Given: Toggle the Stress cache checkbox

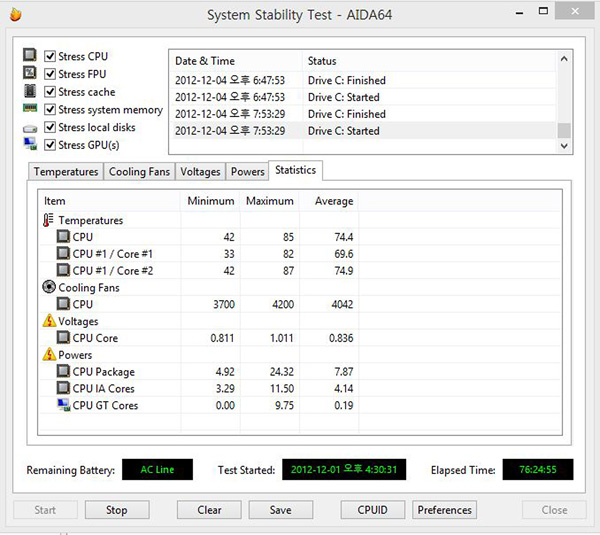Looking at the screenshot, I should [50, 92].
